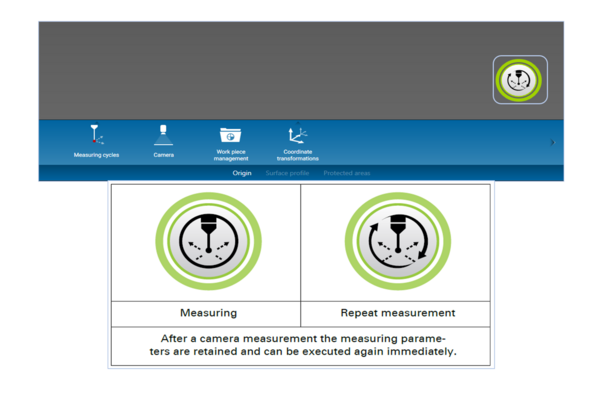The height and width of the screenshot is (400, 600).
Task: Switch to the Origin tab
Action: coord(242,173)
